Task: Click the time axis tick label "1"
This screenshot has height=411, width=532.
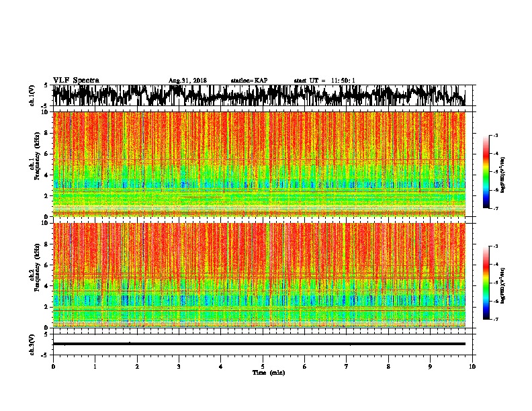Action: tap(95, 367)
